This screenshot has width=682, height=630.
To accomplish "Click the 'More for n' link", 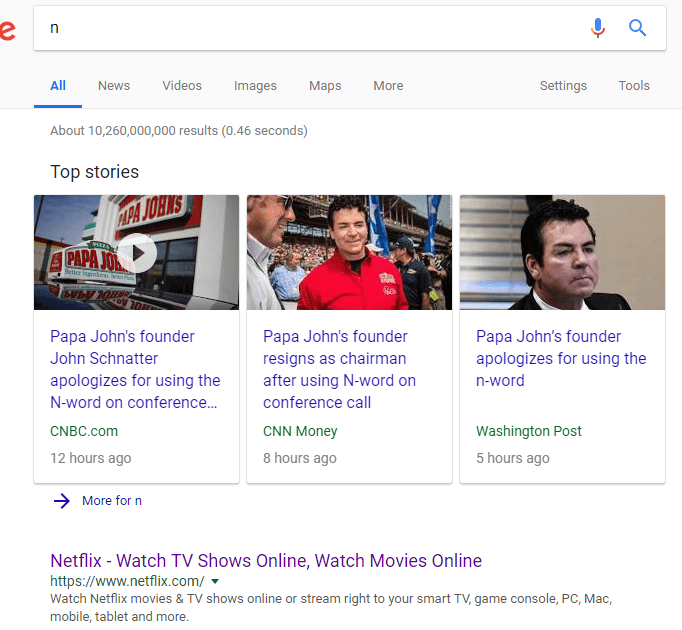I will 112,501.
